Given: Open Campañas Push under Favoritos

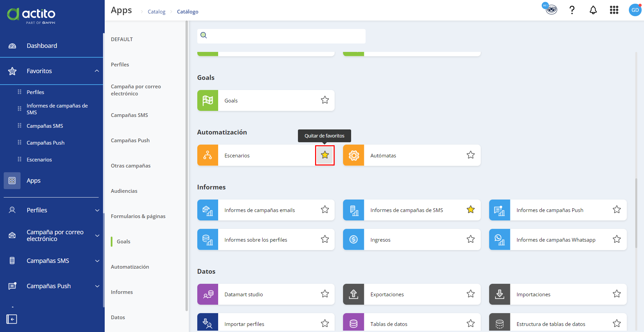Looking at the screenshot, I should click(45, 143).
